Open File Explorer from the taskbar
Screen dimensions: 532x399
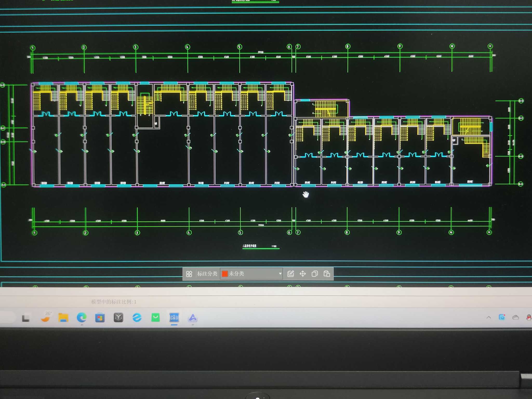pos(63,317)
